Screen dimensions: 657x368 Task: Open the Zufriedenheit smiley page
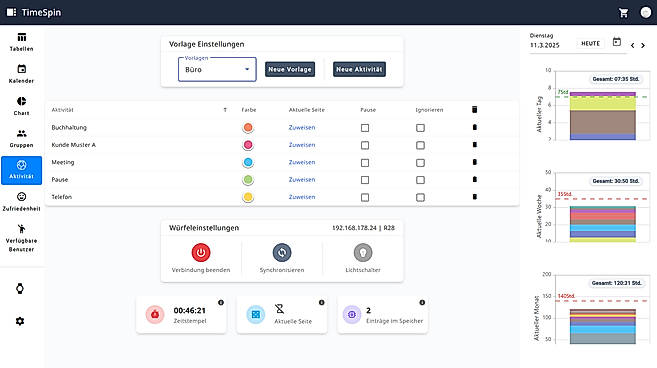tap(21, 202)
